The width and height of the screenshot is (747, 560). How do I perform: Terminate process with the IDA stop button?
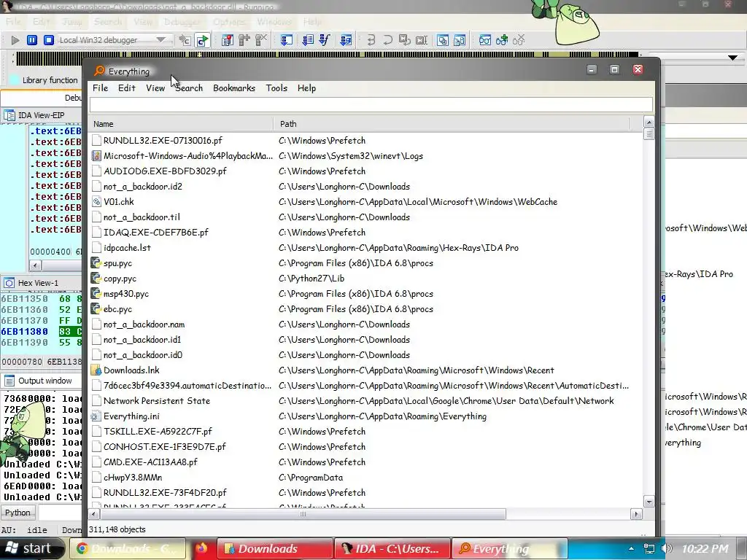(49, 40)
